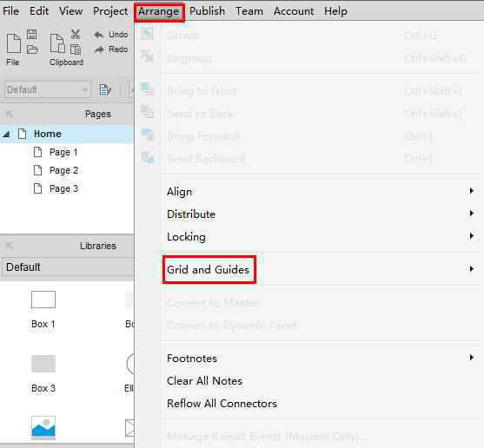Click the Save disk icon
484x448 pixels.
coord(31,34)
